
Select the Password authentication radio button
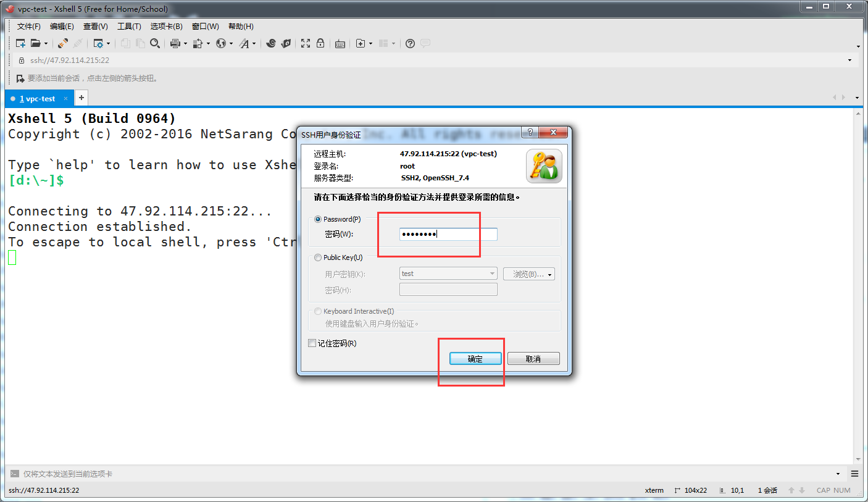click(317, 219)
